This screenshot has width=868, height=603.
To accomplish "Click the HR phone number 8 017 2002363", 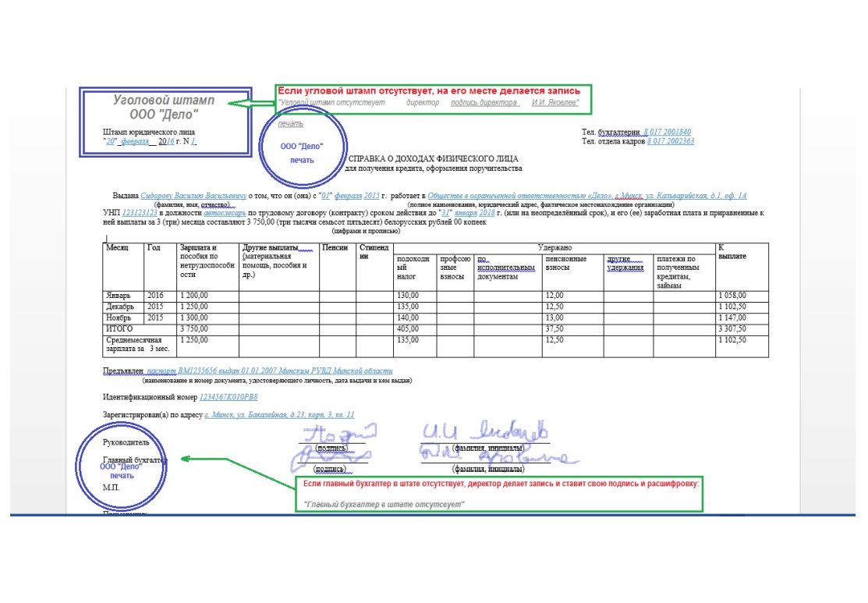I will [671, 141].
